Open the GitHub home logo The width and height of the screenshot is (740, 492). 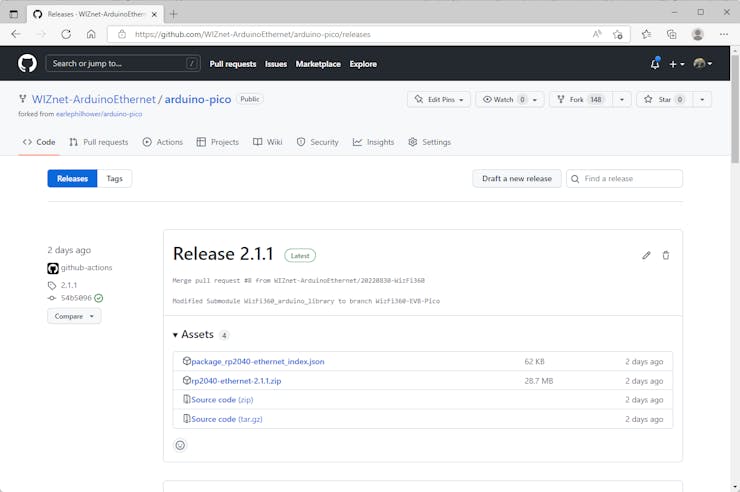click(27, 63)
